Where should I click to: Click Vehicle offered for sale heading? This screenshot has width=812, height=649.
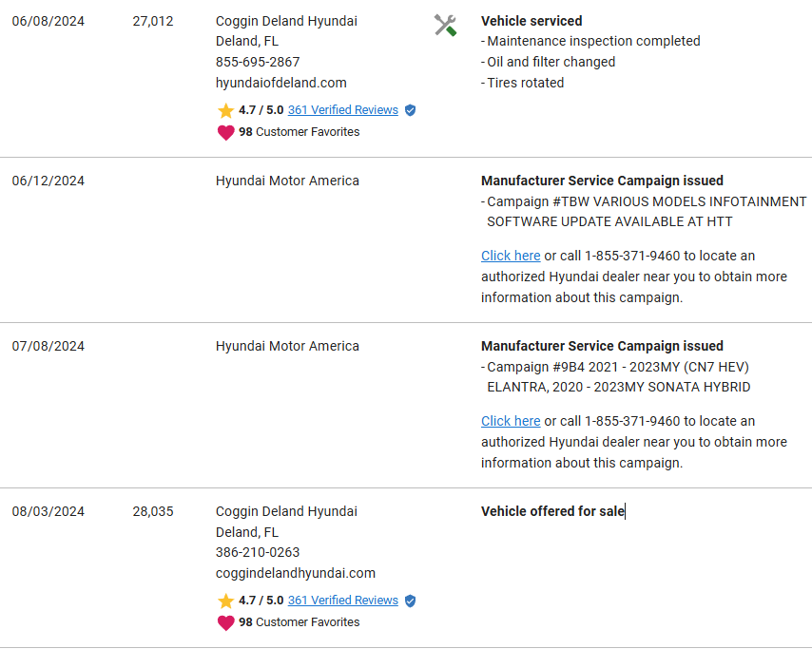(x=552, y=511)
